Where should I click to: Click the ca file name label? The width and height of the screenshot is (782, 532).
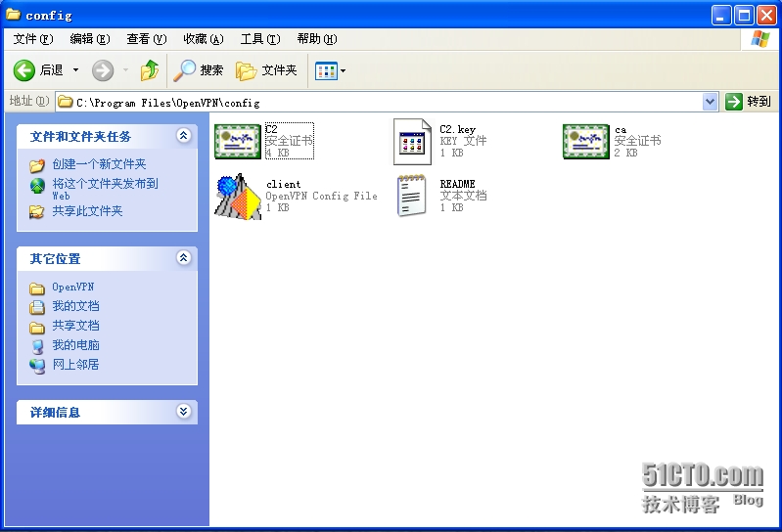pyautogui.click(x=620, y=130)
